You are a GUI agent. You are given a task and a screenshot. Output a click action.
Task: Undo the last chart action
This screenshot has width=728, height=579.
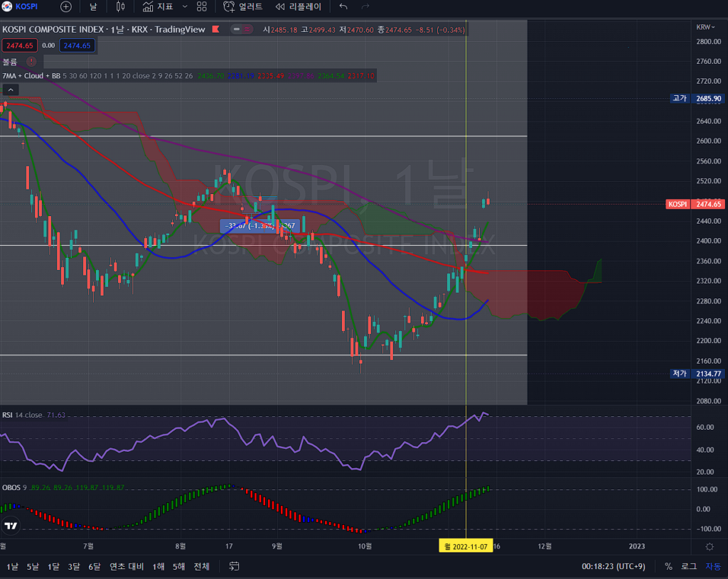[343, 6]
